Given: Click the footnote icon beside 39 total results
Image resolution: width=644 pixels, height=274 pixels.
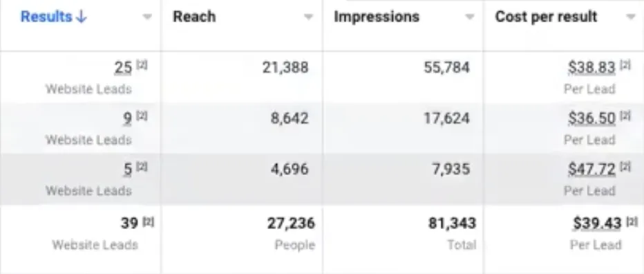Looking at the screenshot, I should 148,221.
